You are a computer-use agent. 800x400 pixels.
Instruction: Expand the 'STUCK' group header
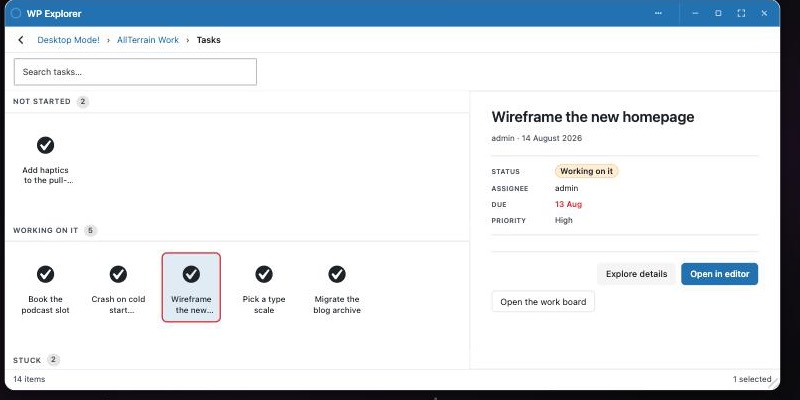[27, 360]
